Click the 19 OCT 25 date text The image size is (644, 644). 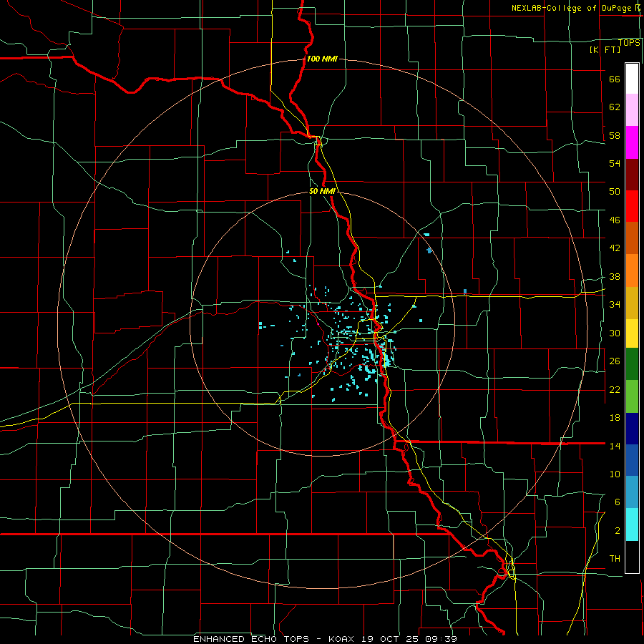click(x=389, y=639)
